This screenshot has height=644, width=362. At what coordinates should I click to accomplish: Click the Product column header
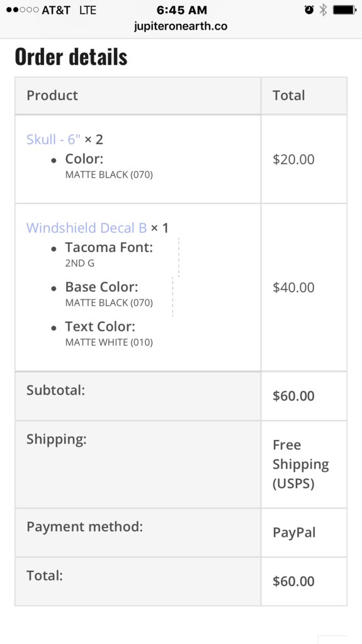(52, 95)
